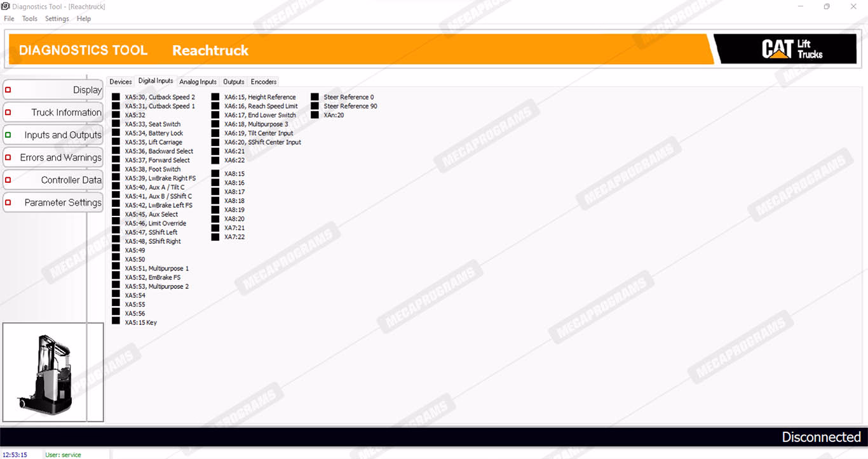Image resolution: width=868 pixels, height=459 pixels.
Task: Switch to the Analog Inputs tab
Action: 198,82
